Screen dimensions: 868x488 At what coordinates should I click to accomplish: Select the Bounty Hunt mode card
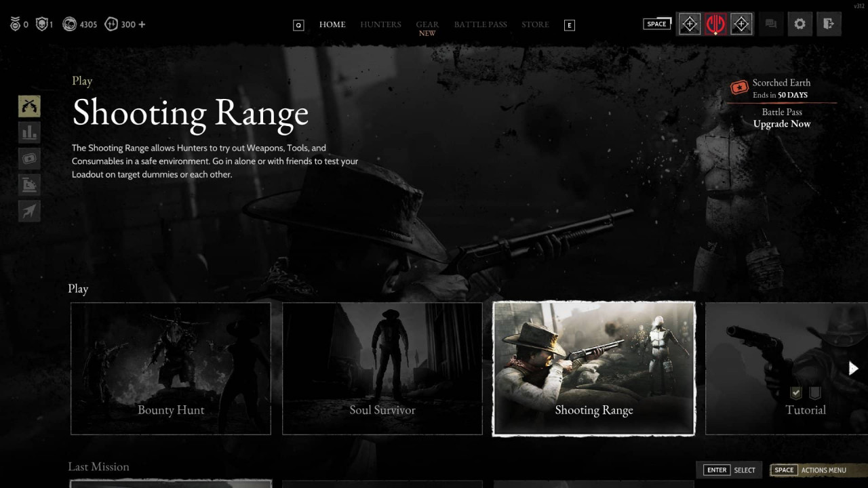171,369
